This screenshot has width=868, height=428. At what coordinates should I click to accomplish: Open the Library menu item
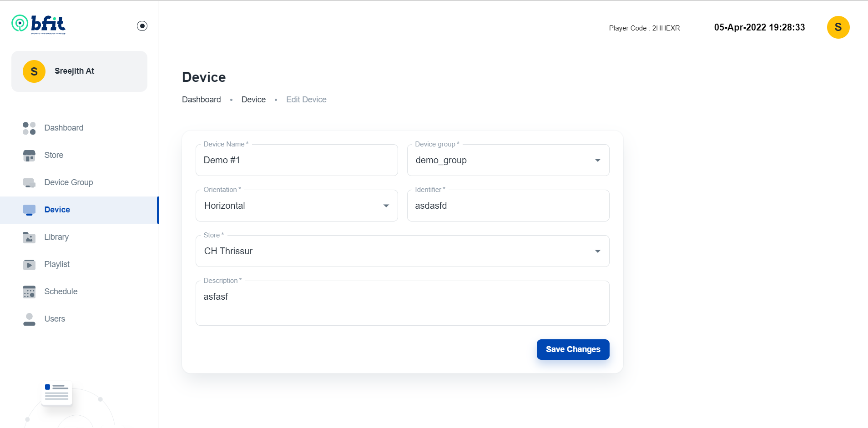pos(79,237)
